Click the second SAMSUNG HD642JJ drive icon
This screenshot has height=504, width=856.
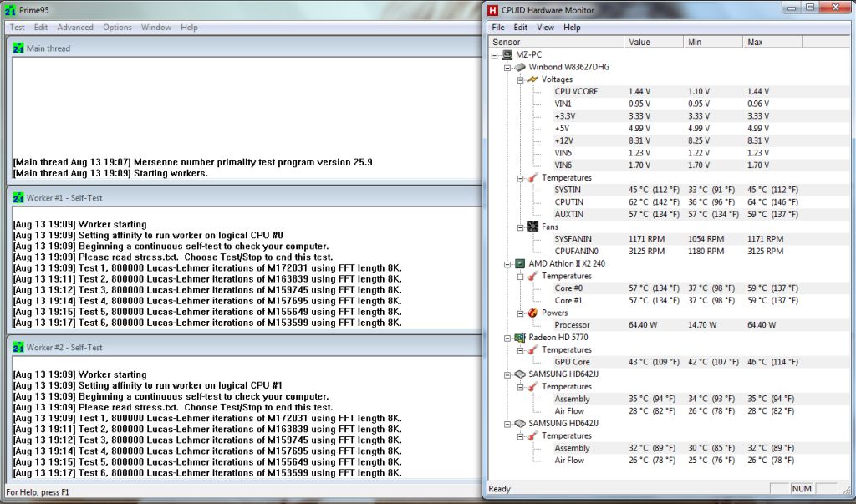click(x=520, y=423)
